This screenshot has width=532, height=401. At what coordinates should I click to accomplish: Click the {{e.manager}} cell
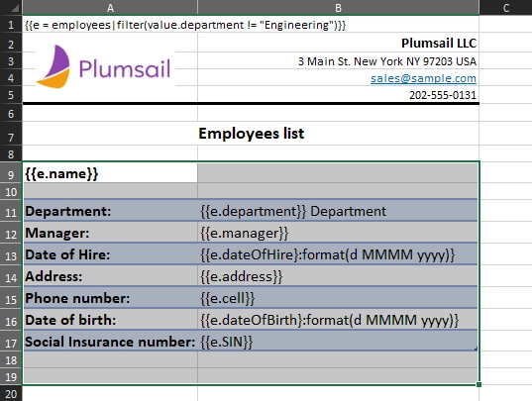pos(338,233)
